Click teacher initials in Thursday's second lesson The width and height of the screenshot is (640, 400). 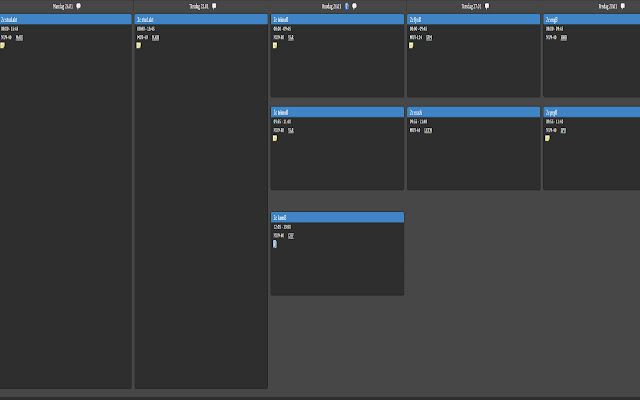[x=428, y=130]
